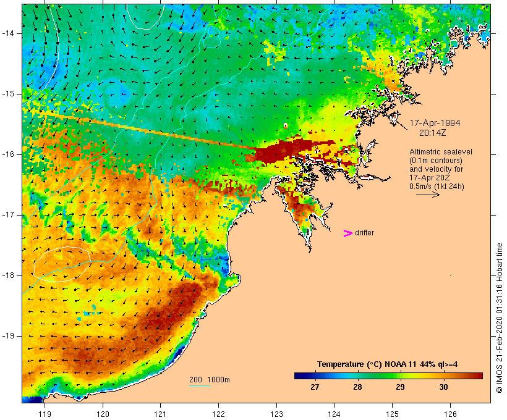Click the 0.5m/s velocity scale arrow
The height and width of the screenshot is (420, 507).
(x=428, y=195)
